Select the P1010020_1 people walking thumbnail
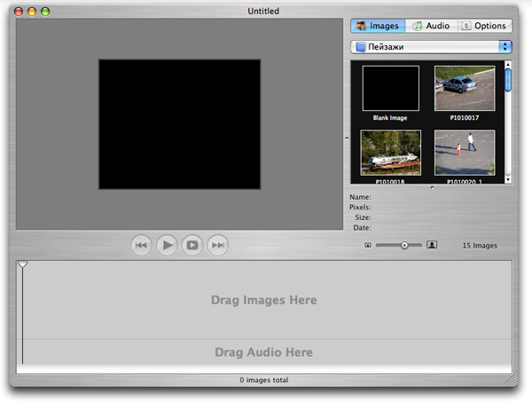Viewport: 532px width, 401px height. [464, 153]
